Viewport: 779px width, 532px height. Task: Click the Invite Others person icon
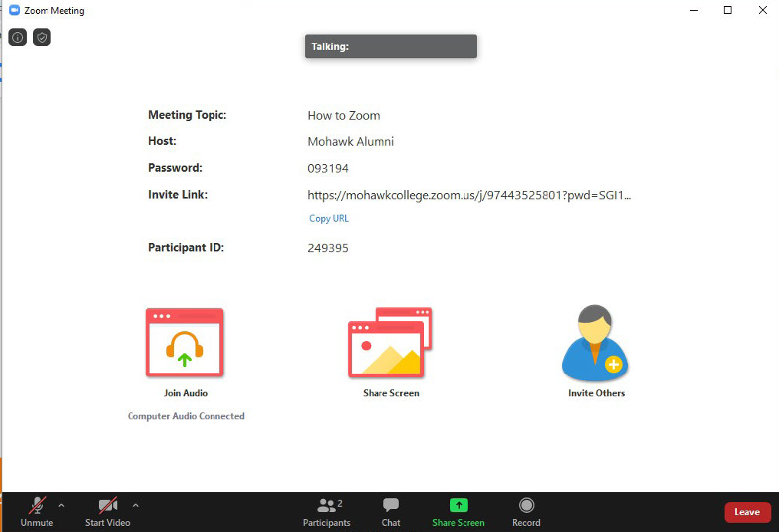pos(596,343)
